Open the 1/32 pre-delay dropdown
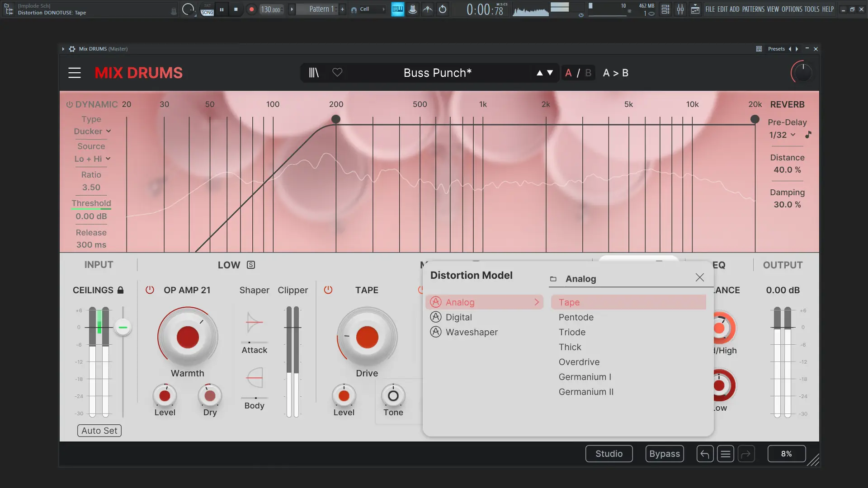Image resolution: width=868 pixels, height=488 pixels. 782,135
